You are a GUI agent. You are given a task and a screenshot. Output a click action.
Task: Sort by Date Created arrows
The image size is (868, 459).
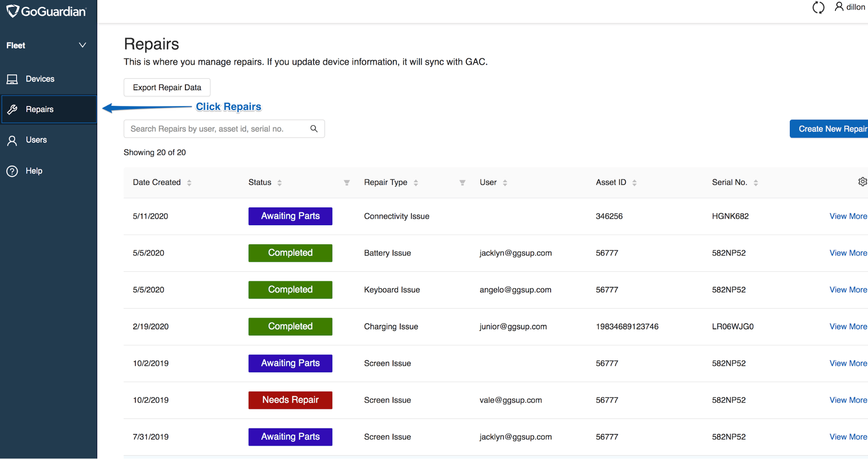coord(189,183)
